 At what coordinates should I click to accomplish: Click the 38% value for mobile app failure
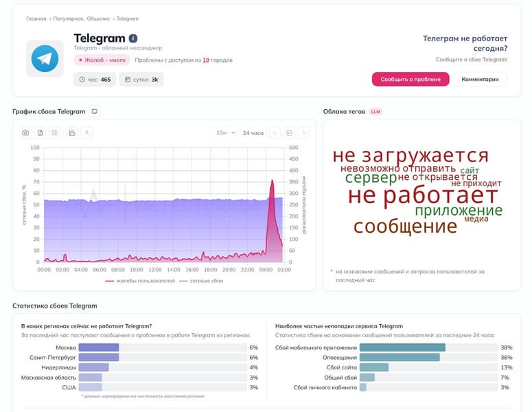(x=506, y=347)
